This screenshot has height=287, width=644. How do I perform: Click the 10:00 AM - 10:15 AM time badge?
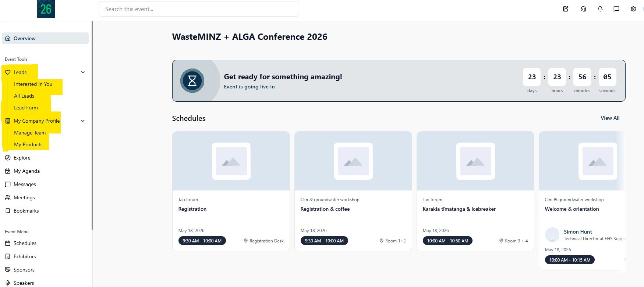click(x=570, y=260)
